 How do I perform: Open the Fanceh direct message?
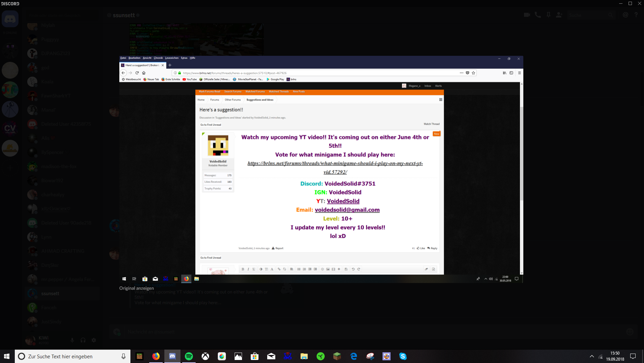click(x=62, y=308)
